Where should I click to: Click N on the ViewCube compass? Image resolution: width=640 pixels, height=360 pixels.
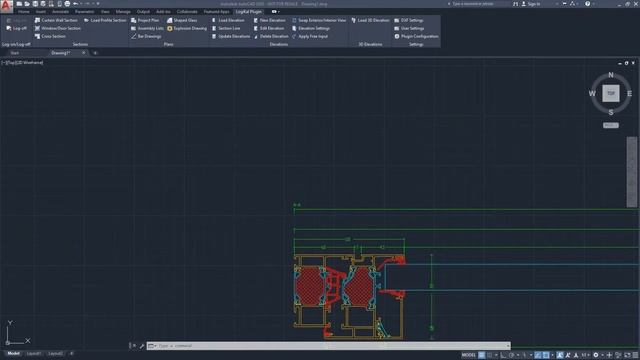(x=611, y=75)
